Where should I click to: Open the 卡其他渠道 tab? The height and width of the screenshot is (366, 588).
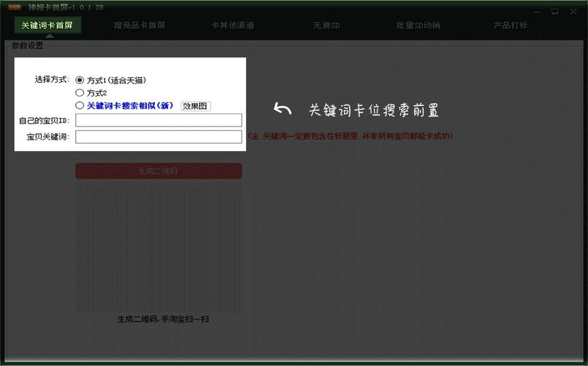(x=232, y=25)
